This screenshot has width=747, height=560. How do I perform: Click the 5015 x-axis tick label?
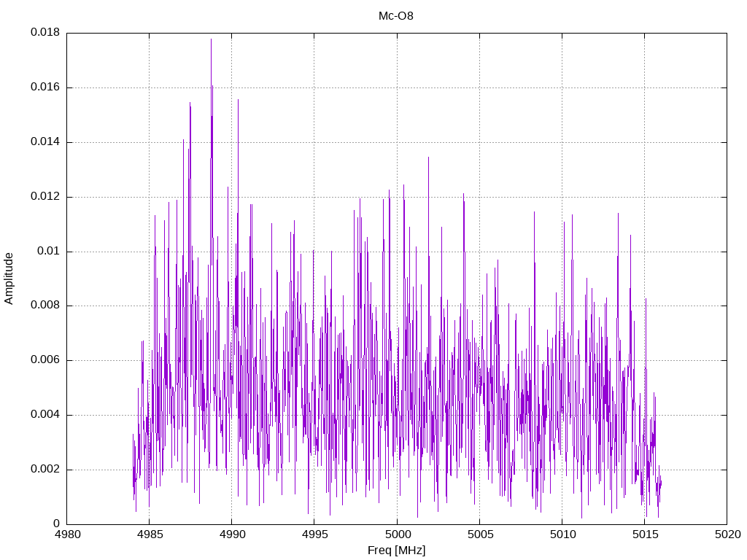coord(645,534)
